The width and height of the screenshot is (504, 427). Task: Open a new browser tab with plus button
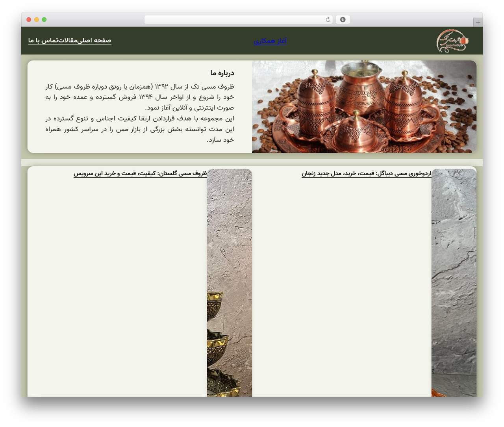tap(478, 22)
